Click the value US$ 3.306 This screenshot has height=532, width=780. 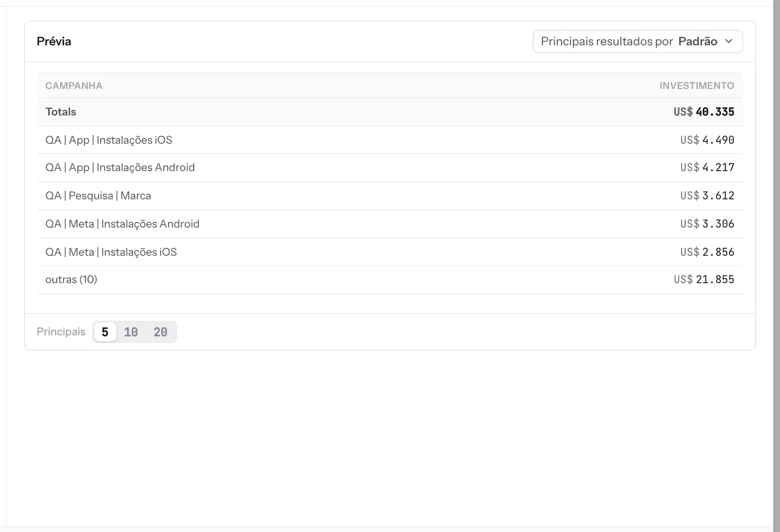tap(707, 224)
